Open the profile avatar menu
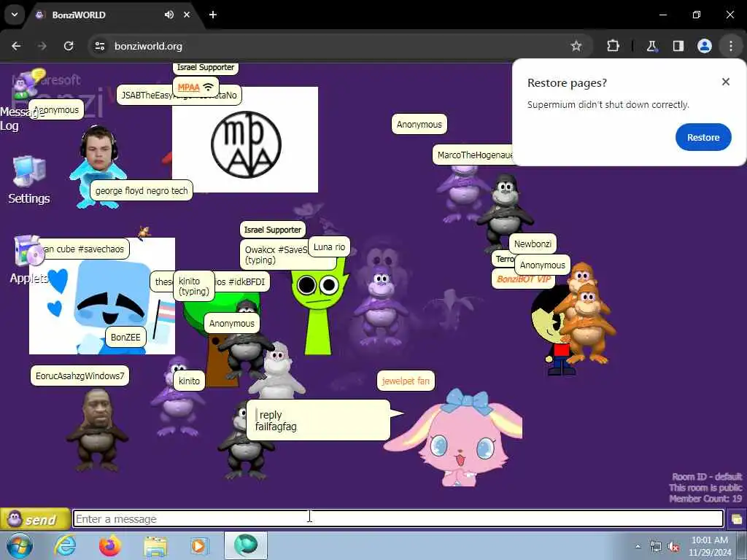 tap(704, 46)
